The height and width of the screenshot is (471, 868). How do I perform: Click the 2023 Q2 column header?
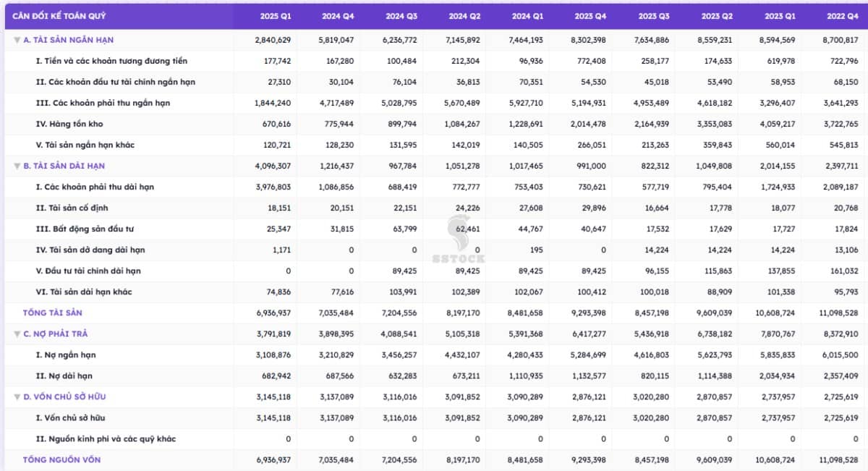716,16
